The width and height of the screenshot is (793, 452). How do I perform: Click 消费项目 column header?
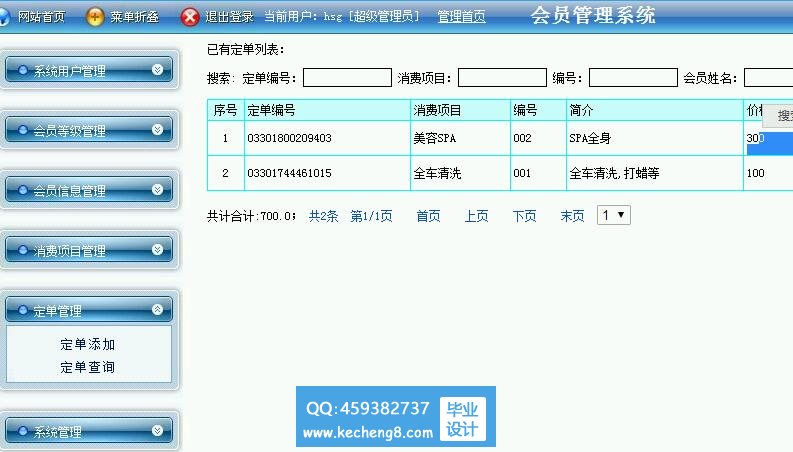437,110
